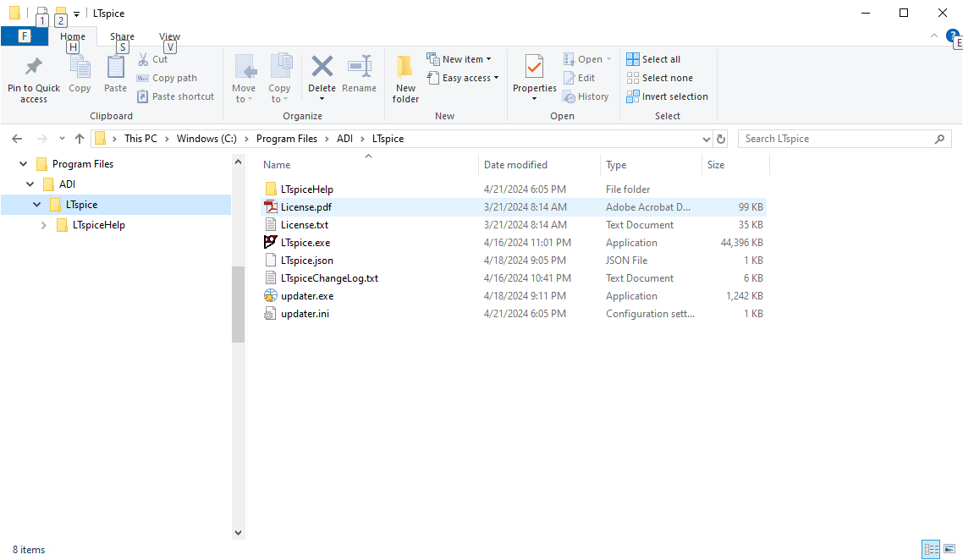Expand the LTspiceHelp tree node

pos(44,225)
